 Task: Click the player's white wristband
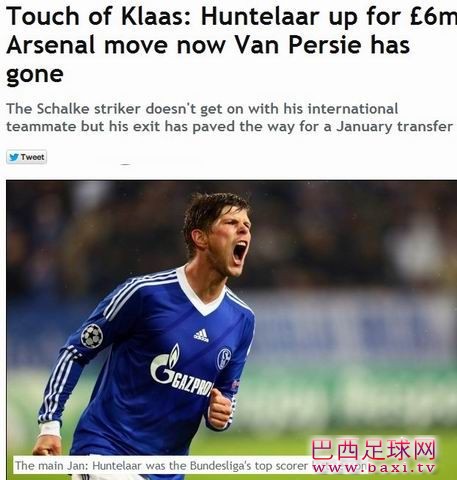tap(50, 430)
